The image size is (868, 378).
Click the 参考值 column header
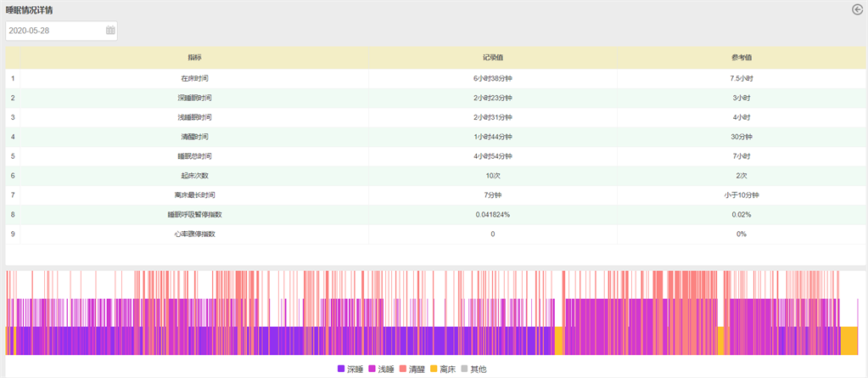coord(741,58)
